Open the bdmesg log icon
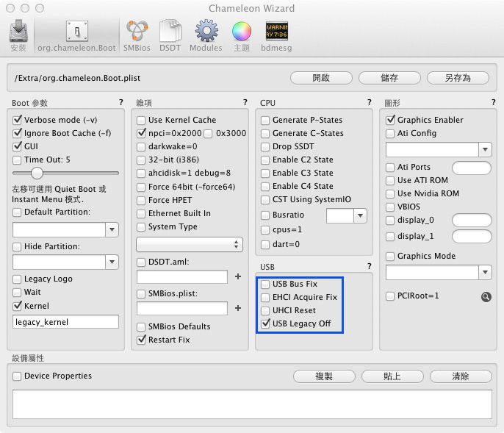 click(x=276, y=35)
